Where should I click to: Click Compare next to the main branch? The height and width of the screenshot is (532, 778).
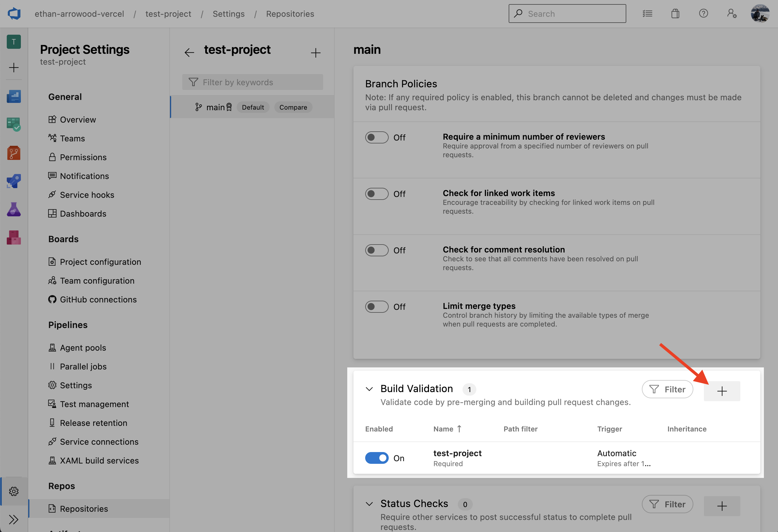pyautogui.click(x=293, y=107)
